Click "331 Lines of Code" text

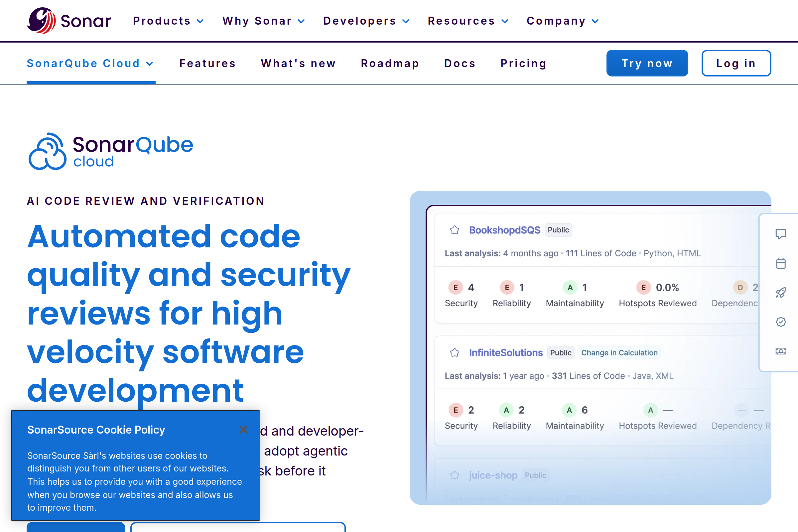[x=588, y=376]
